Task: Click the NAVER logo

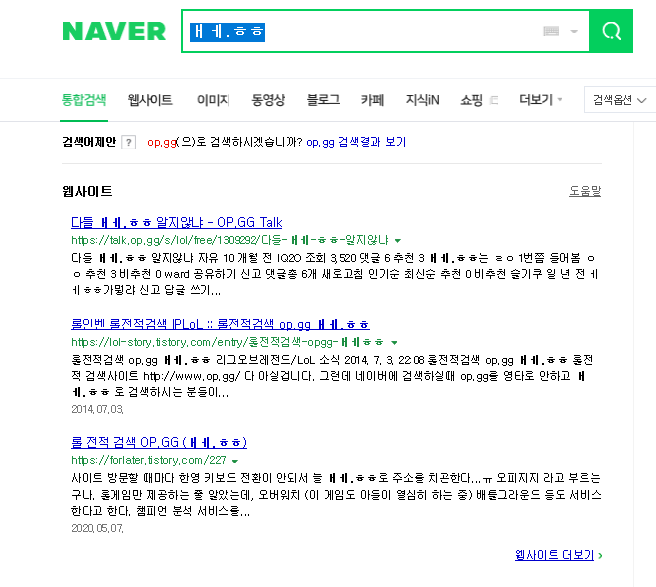Action: (x=114, y=31)
